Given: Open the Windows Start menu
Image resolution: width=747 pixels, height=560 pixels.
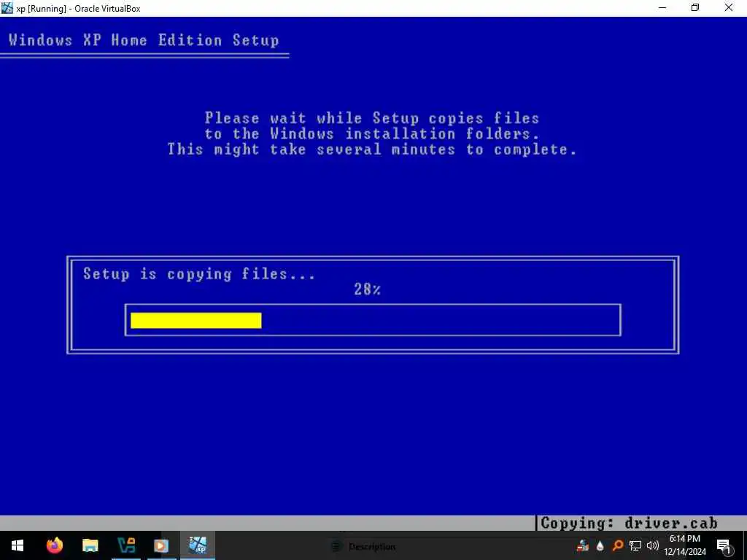Looking at the screenshot, I should pos(18,545).
